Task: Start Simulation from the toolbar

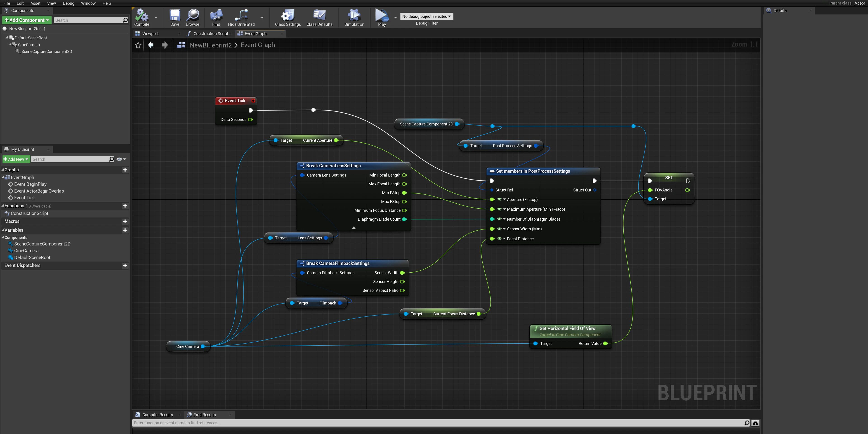Action: [x=354, y=18]
